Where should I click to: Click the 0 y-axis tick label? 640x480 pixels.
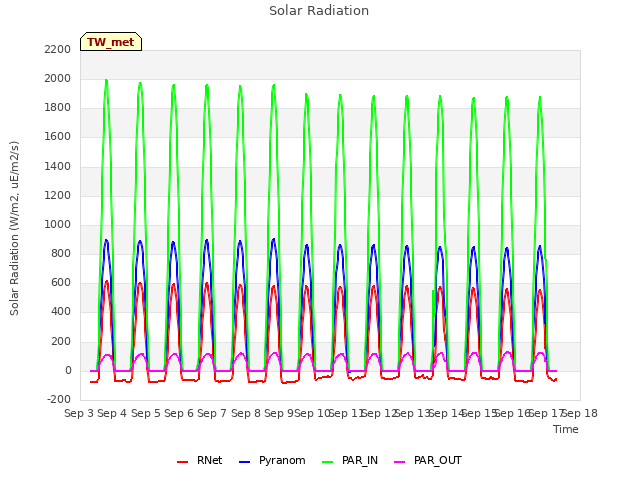(x=68, y=371)
